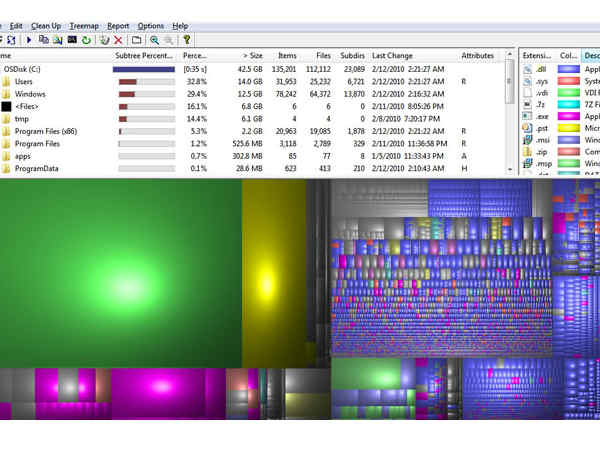Click the 42.5 GB size value
Screen dimensions: 600x450
[250, 69]
